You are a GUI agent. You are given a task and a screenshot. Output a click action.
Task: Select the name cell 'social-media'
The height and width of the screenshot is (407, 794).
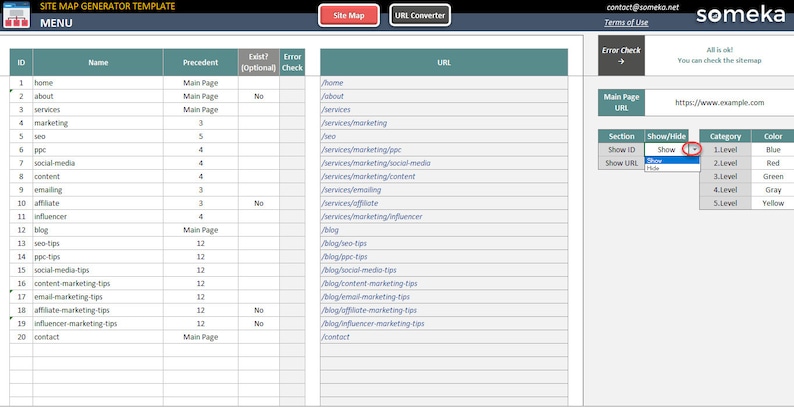click(x=98, y=163)
